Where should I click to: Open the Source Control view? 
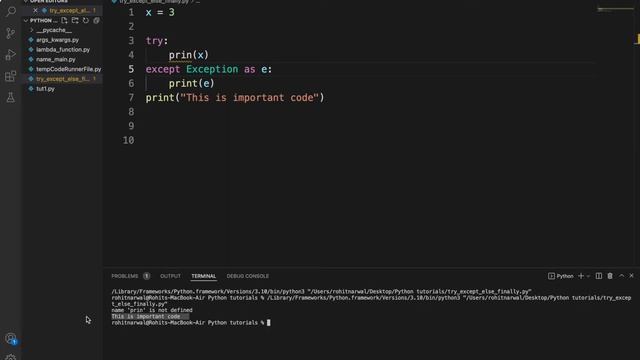tap(11, 33)
